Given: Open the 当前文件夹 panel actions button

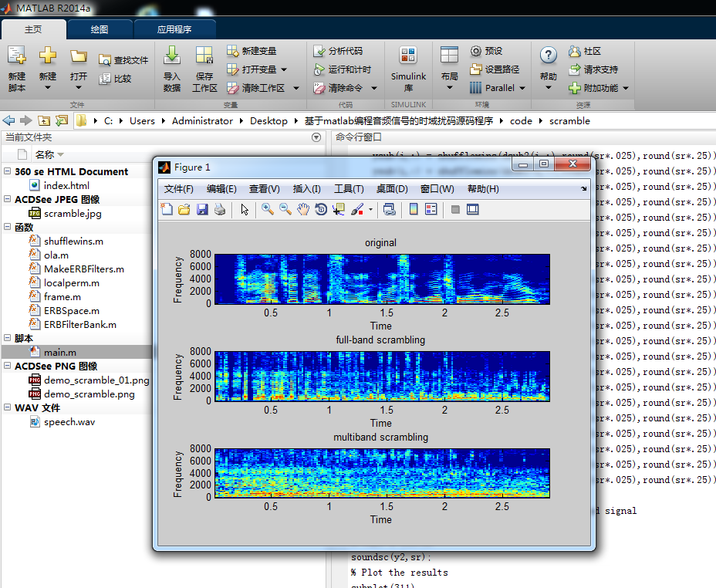Looking at the screenshot, I should (x=316, y=137).
